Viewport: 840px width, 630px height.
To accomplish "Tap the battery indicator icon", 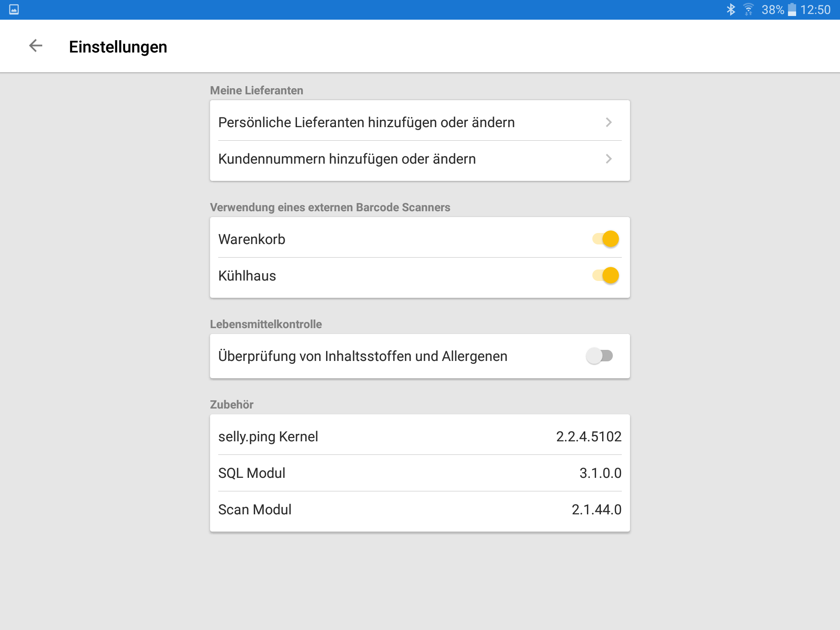I will [792, 9].
